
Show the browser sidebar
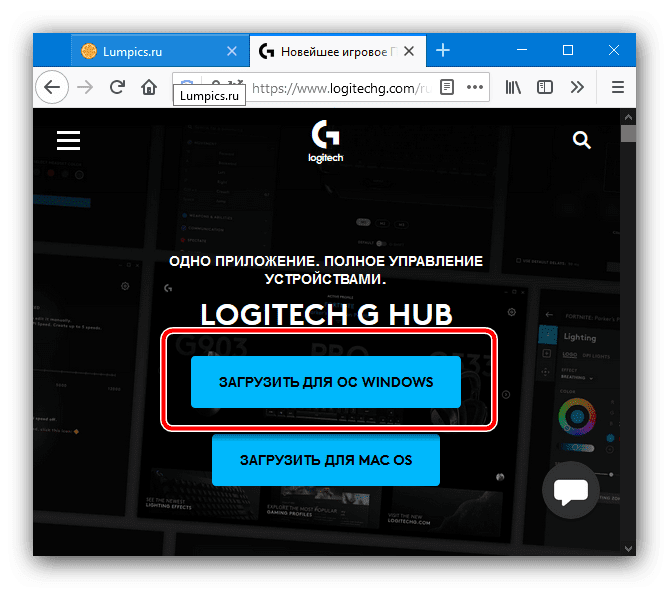[545, 87]
